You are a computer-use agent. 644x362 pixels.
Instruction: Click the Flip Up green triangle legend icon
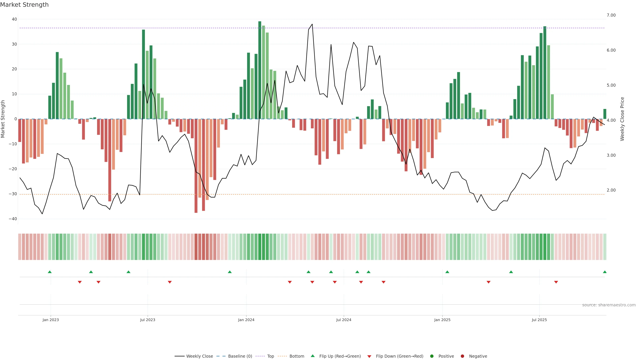tap(312, 356)
